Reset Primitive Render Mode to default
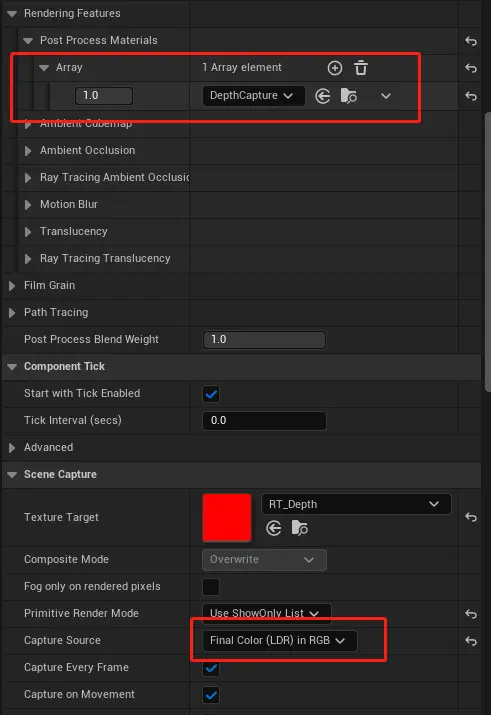491x715 pixels. [x=471, y=614]
